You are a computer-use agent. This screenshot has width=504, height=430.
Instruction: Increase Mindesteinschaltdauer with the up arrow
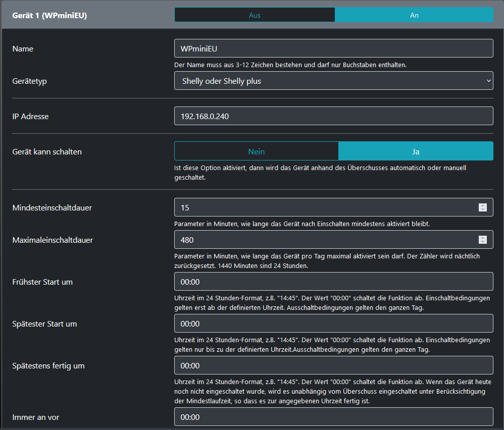pos(483,205)
